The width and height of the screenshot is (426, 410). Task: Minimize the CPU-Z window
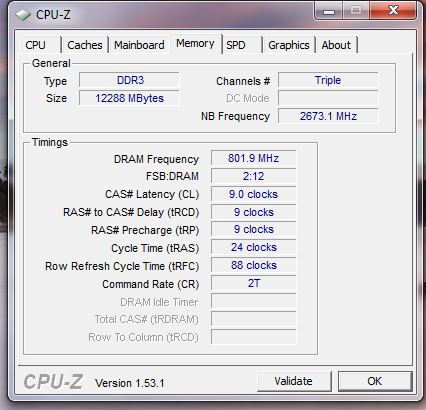329,11
